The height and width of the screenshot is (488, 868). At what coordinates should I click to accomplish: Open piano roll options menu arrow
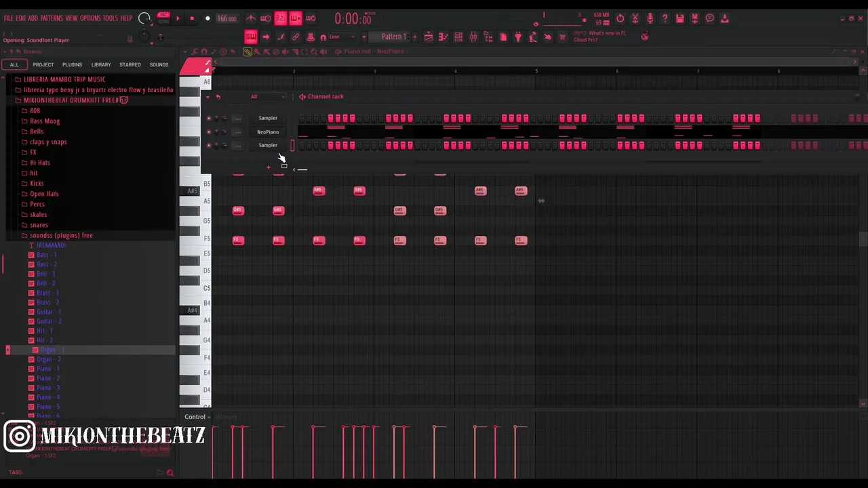click(x=186, y=52)
